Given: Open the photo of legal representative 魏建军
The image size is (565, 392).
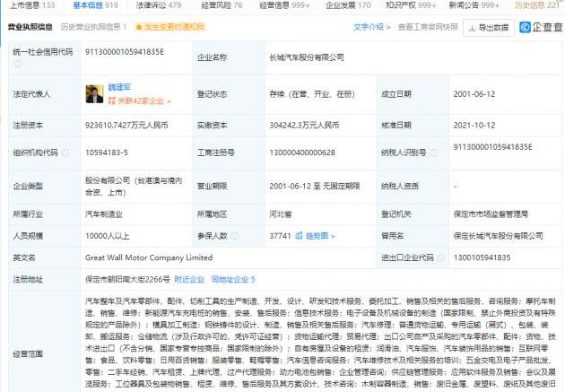Looking at the screenshot, I should [x=92, y=91].
